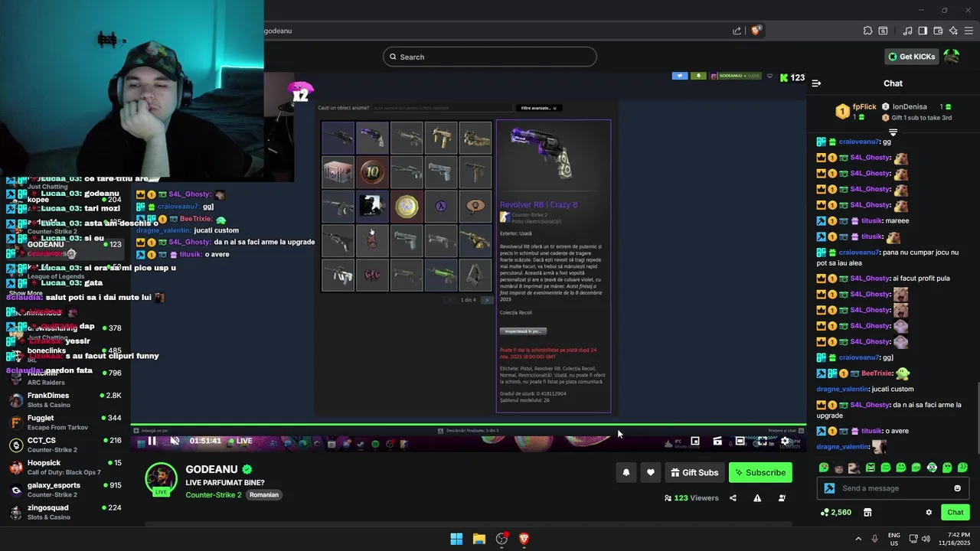Open browser hamburger main menu
980x551 pixels.
(969, 31)
